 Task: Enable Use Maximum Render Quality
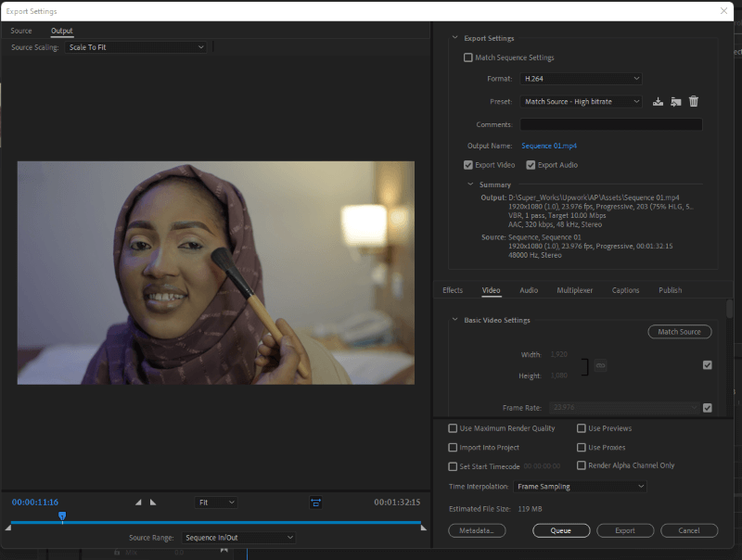(x=453, y=428)
